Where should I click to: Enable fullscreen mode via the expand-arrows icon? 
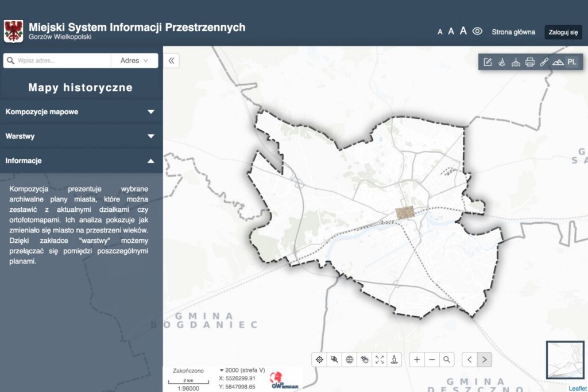click(379, 359)
